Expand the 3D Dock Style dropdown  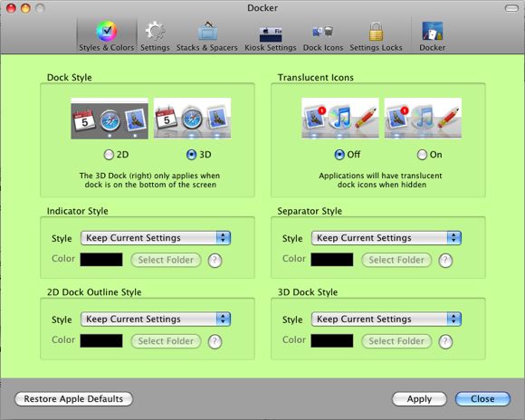(387, 320)
